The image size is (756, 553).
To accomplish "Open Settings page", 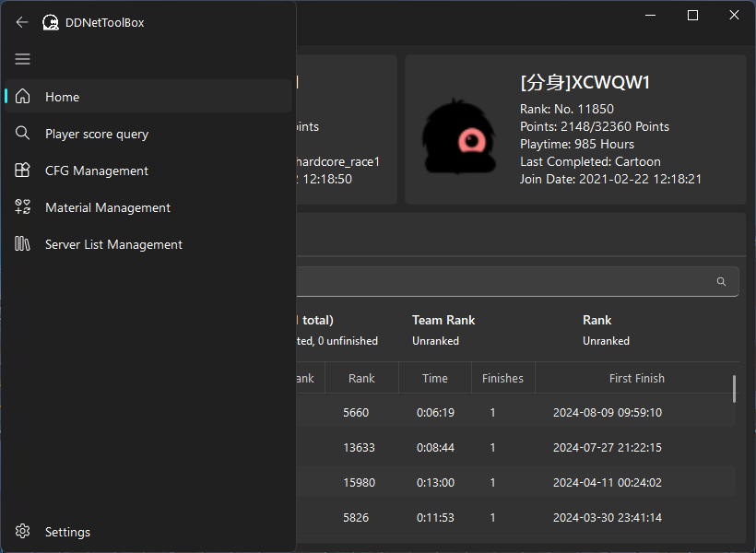I will click(x=148, y=531).
